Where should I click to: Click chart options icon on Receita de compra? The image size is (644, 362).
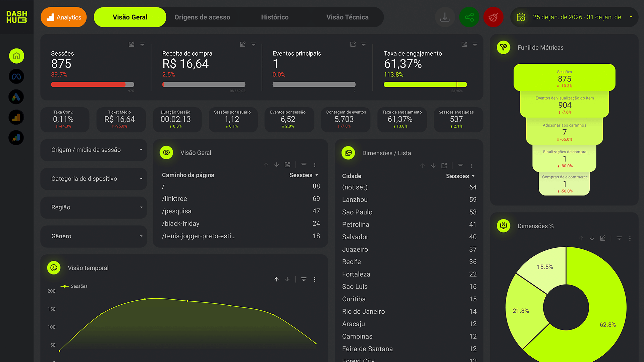point(243,44)
